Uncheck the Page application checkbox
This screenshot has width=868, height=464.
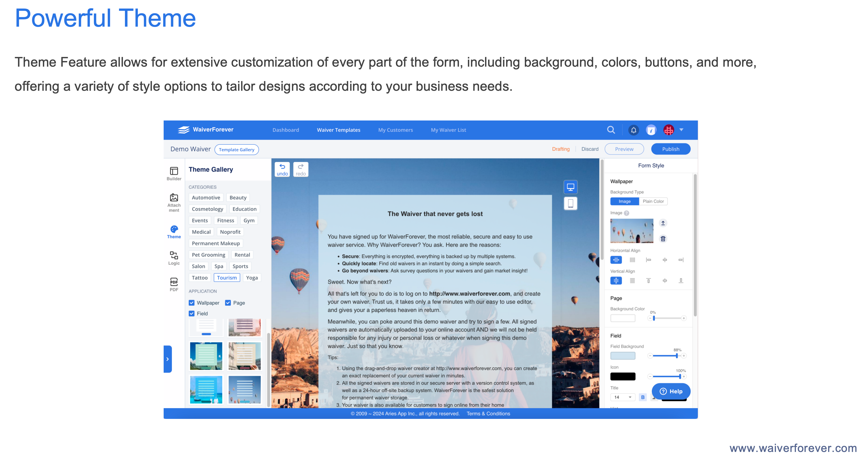228,303
